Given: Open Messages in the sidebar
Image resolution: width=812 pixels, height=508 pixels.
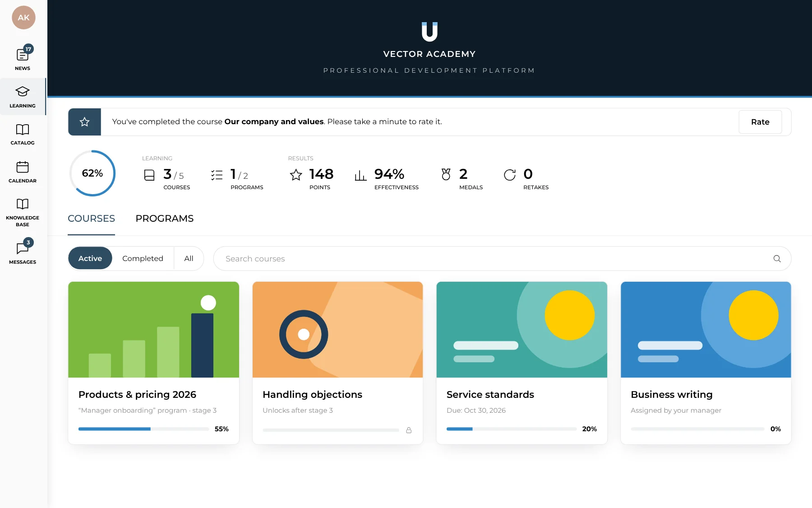Looking at the screenshot, I should point(23,252).
